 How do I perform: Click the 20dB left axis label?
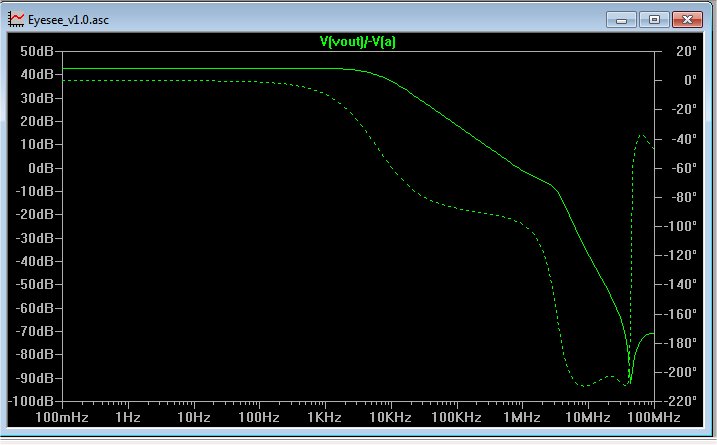[37, 121]
